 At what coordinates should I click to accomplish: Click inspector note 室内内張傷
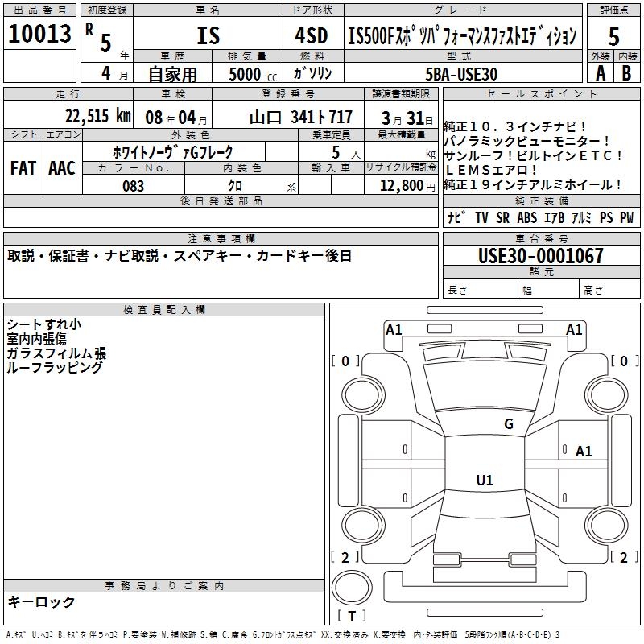pyautogui.click(x=36, y=339)
